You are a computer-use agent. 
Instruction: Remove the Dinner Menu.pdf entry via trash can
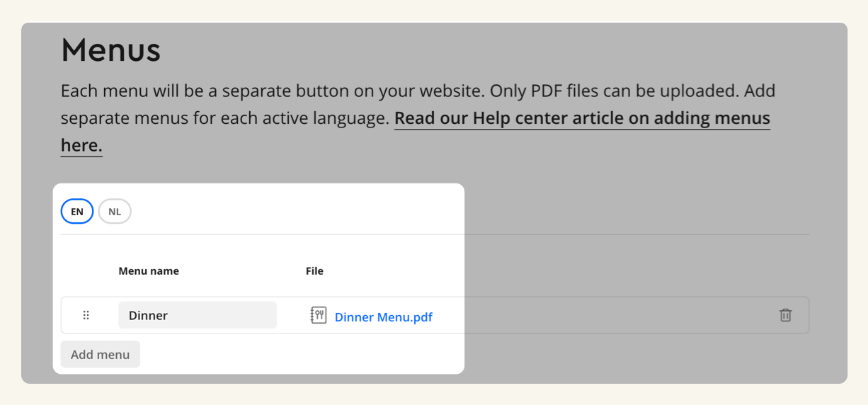[785, 315]
